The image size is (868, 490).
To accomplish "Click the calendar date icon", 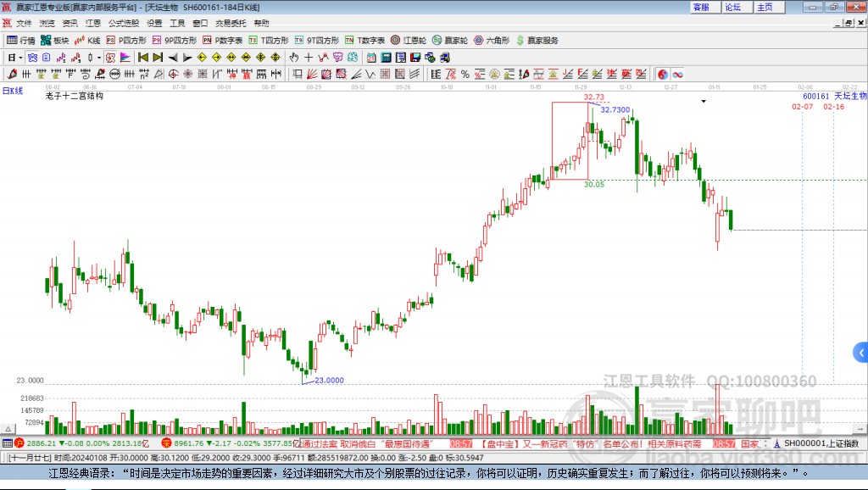I will tap(371, 57).
